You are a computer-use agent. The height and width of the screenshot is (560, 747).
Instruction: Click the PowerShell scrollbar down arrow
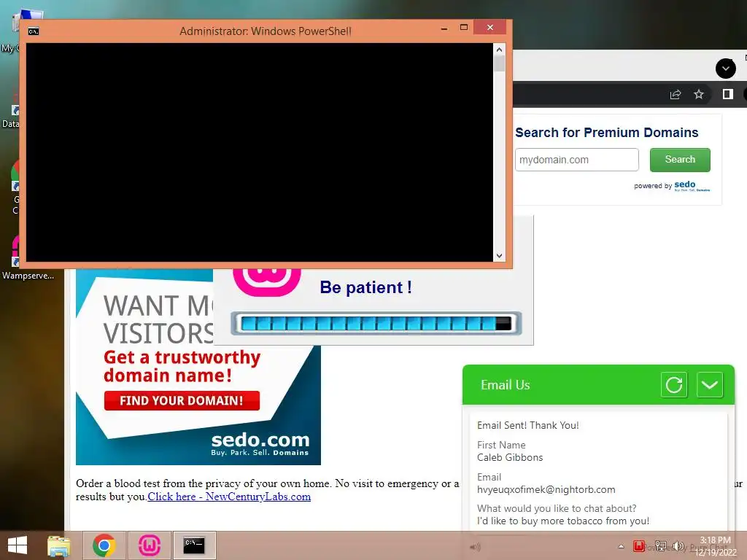pyautogui.click(x=499, y=256)
